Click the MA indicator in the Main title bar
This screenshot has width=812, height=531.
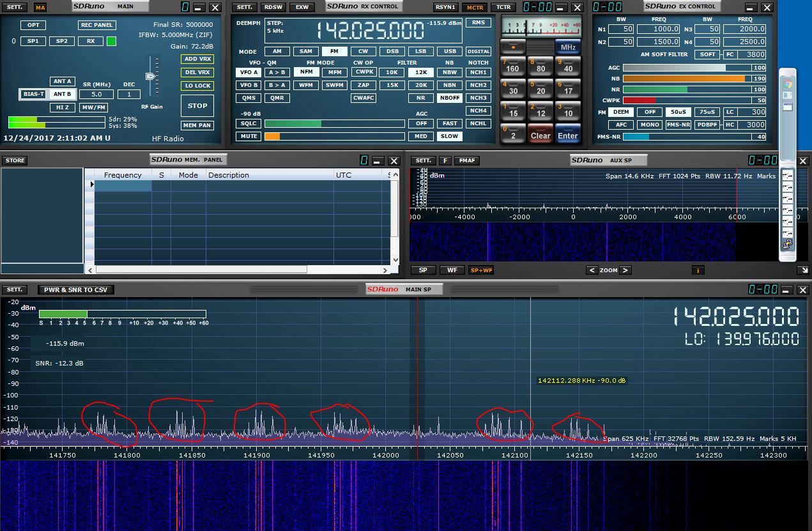coord(40,8)
